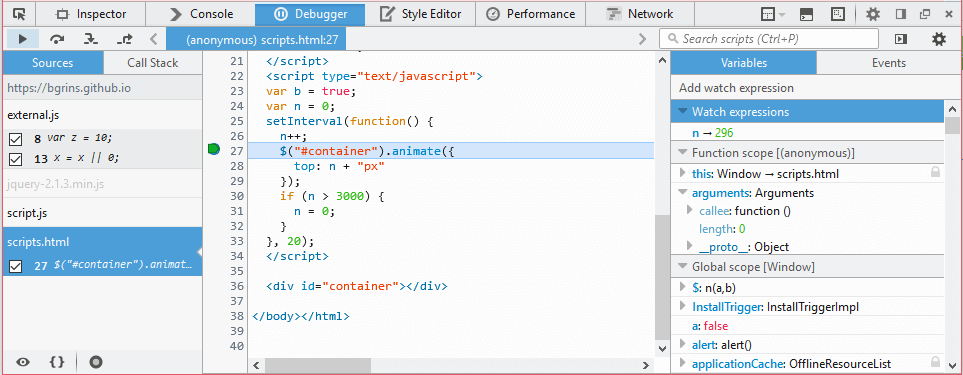Select the Sources pane tab

(53, 63)
